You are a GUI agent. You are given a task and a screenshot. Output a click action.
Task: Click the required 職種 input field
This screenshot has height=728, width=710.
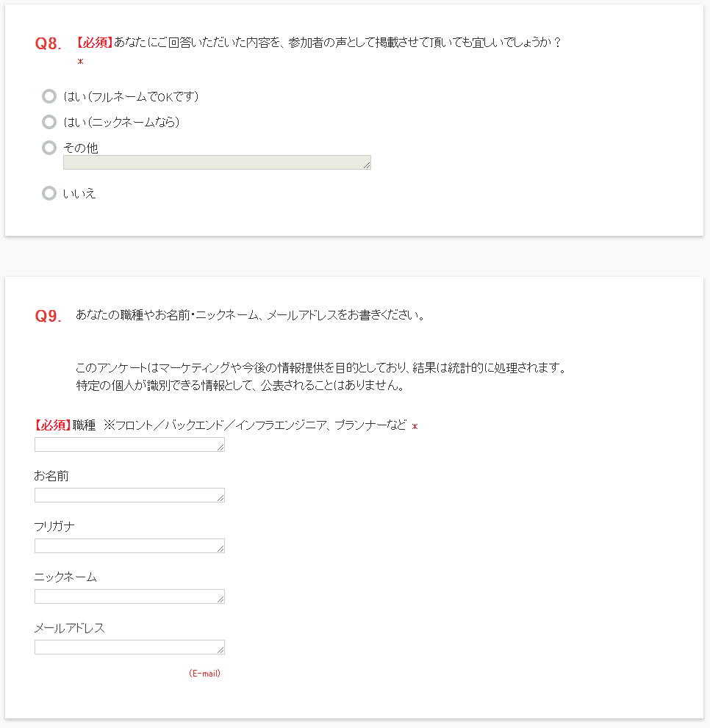coord(129,444)
